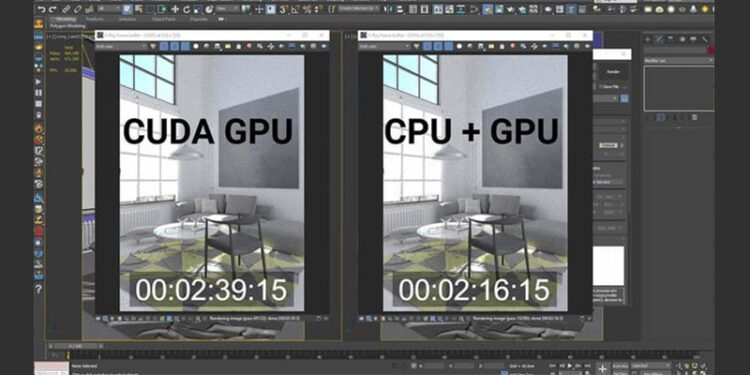
Task: Open channel dropdown in right frame buffer
Action: pos(385,46)
